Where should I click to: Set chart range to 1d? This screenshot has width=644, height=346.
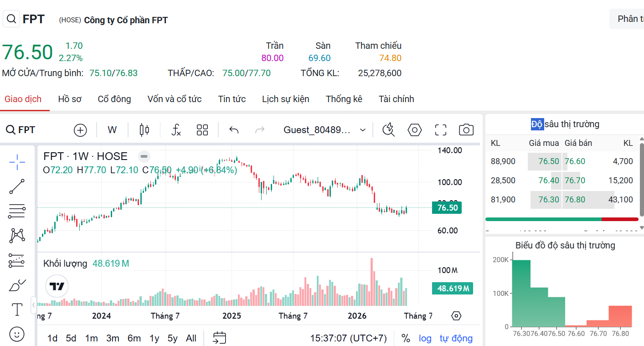tap(52, 338)
